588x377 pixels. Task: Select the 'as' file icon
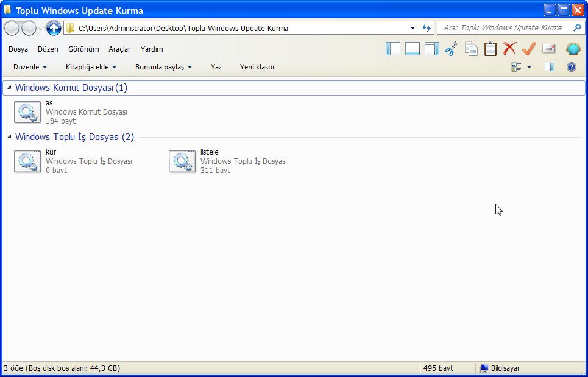[27, 111]
